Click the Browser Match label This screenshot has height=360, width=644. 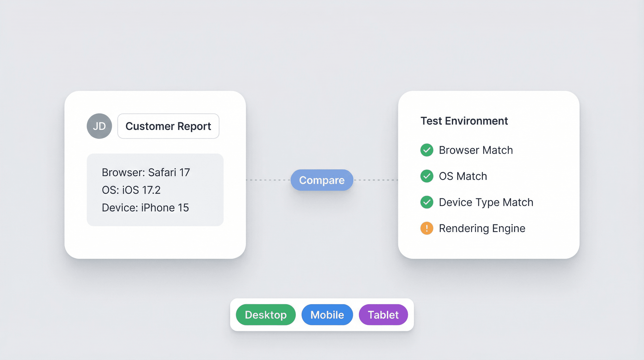[x=476, y=150]
